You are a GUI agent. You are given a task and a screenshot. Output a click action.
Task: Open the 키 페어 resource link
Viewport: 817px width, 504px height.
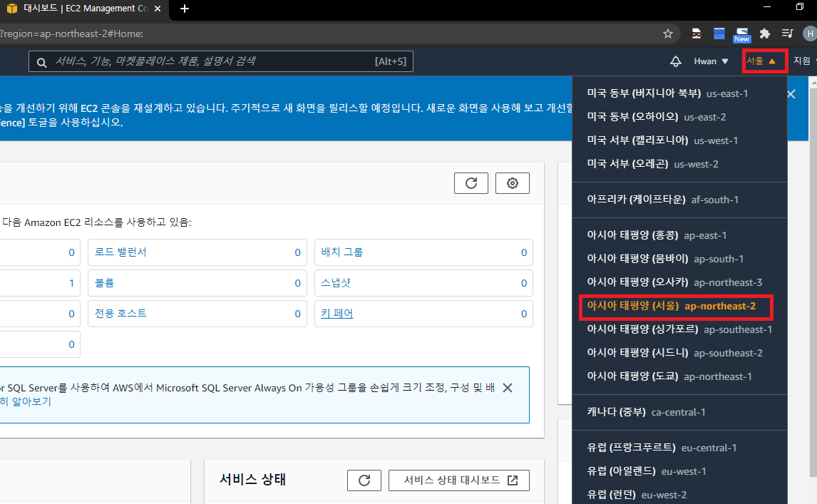point(336,313)
